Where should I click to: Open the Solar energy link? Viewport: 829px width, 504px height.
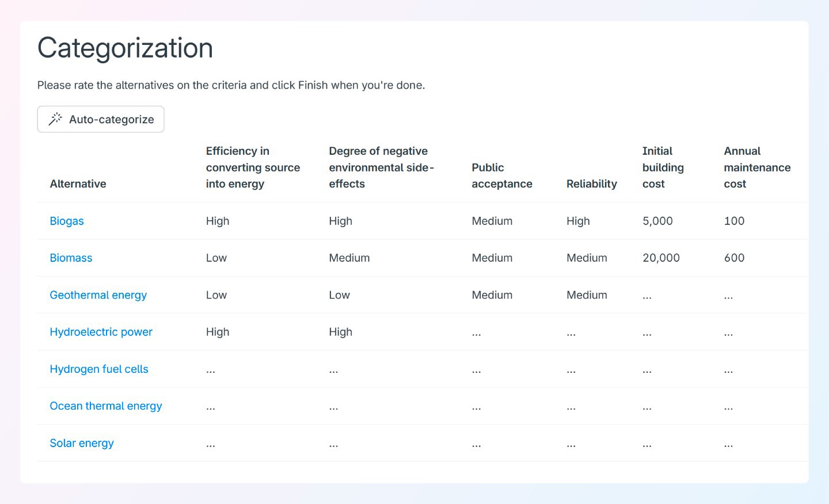click(x=82, y=443)
